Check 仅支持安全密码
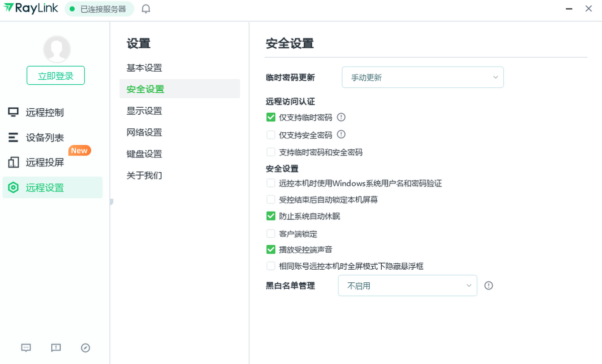Screen dimensions: 602x364 tap(271, 134)
